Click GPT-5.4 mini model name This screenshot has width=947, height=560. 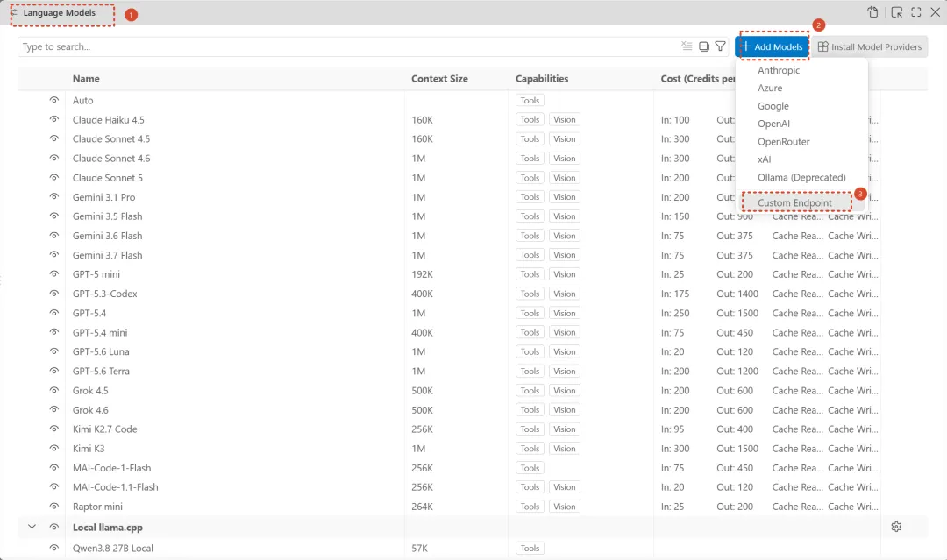pos(100,332)
